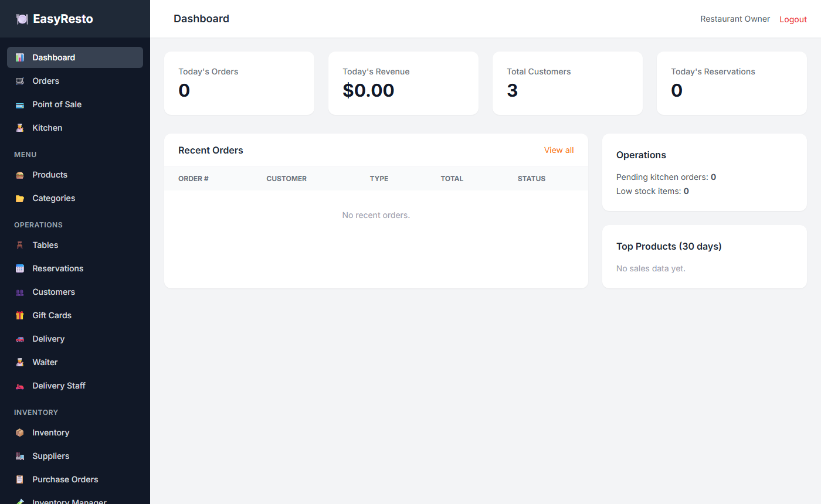Select Delivery Staff in the sidebar
The image size is (821, 504).
pos(75,386)
